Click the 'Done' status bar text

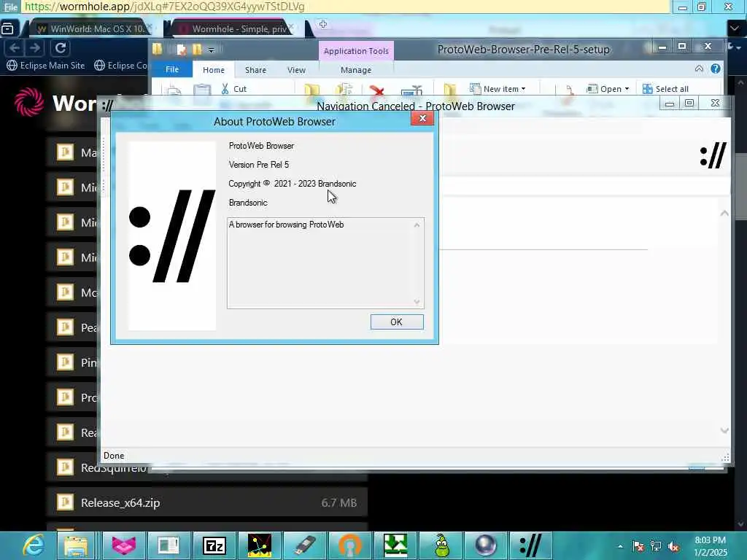pos(114,456)
